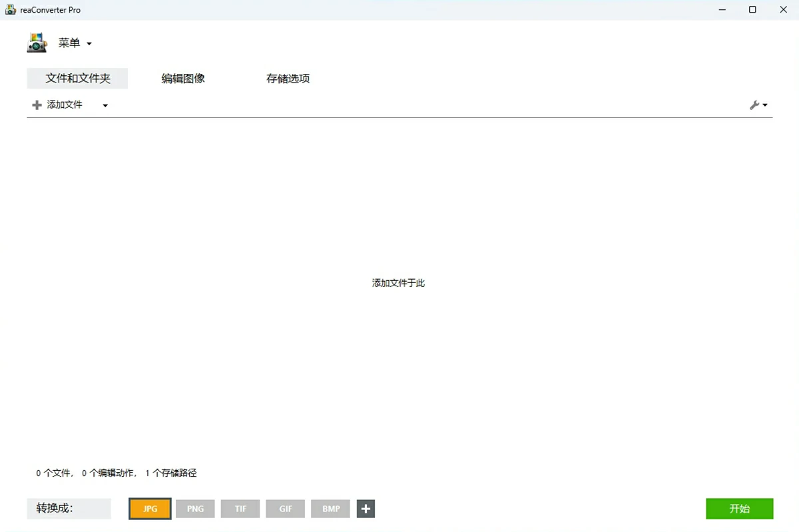Select GIF as output format
Screen dimensions: 799x532
(x=286, y=509)
